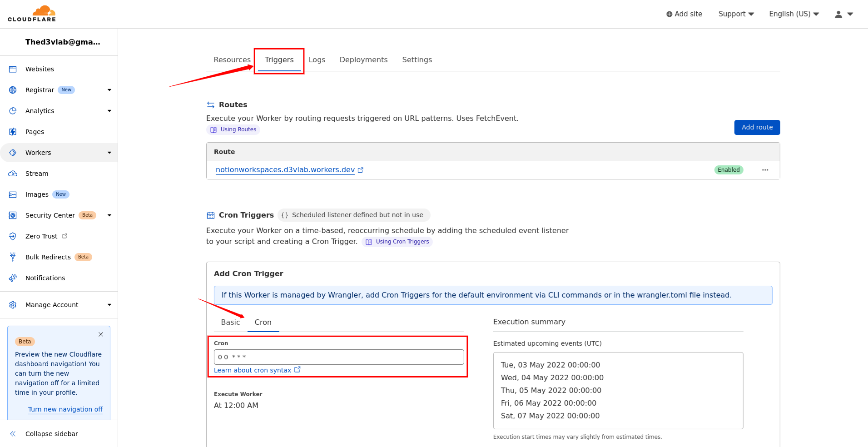Click external icon next to cron syntax link
Screen dimensions: 868x447
point(298,370)
